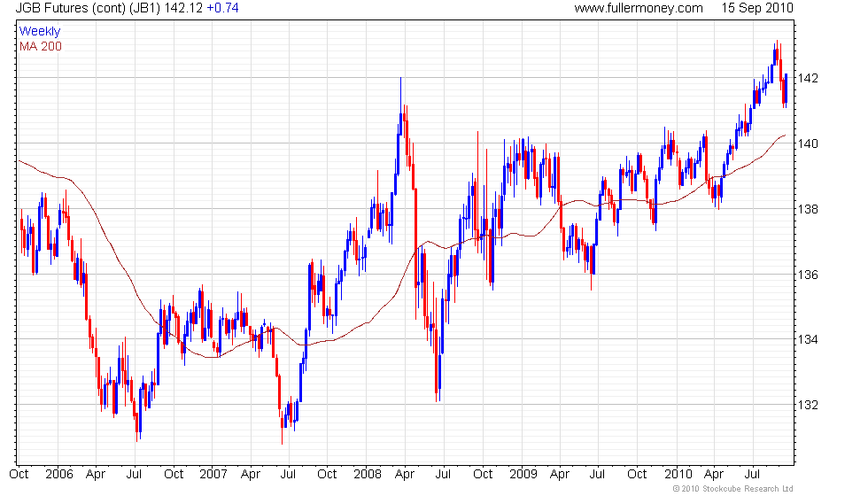Image resolution: width=868 pixels, height=496 pixels.
Task: Click the 138 price axis label
Action: (808, 209)
